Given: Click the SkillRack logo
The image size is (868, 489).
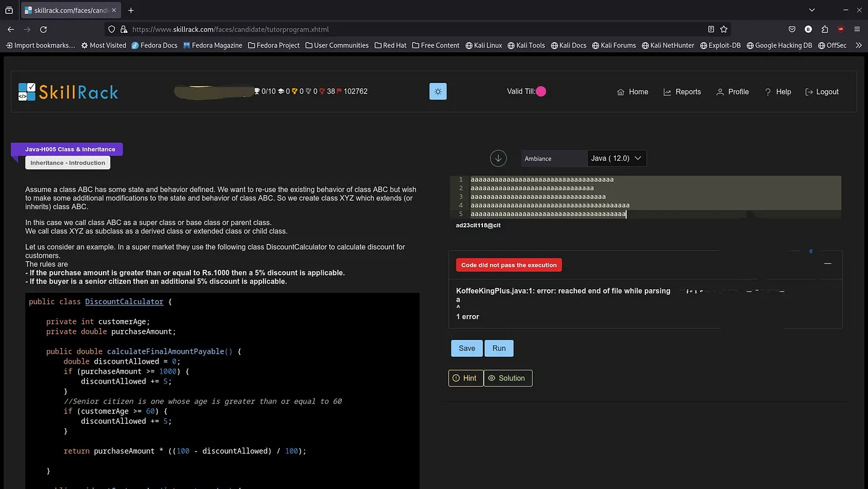Looking at the screenshot, I should tap(68, 92).
